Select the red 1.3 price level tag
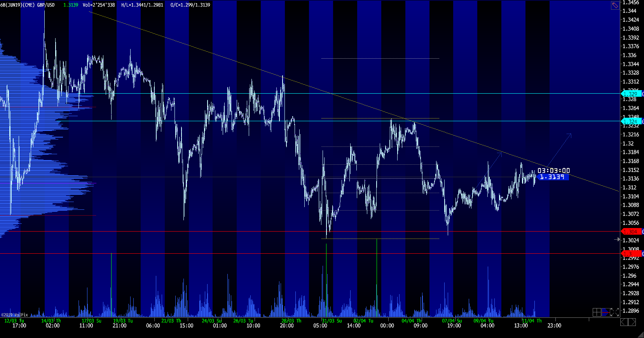This screenshot has width=644, height=338. click(x=630, y=254)
